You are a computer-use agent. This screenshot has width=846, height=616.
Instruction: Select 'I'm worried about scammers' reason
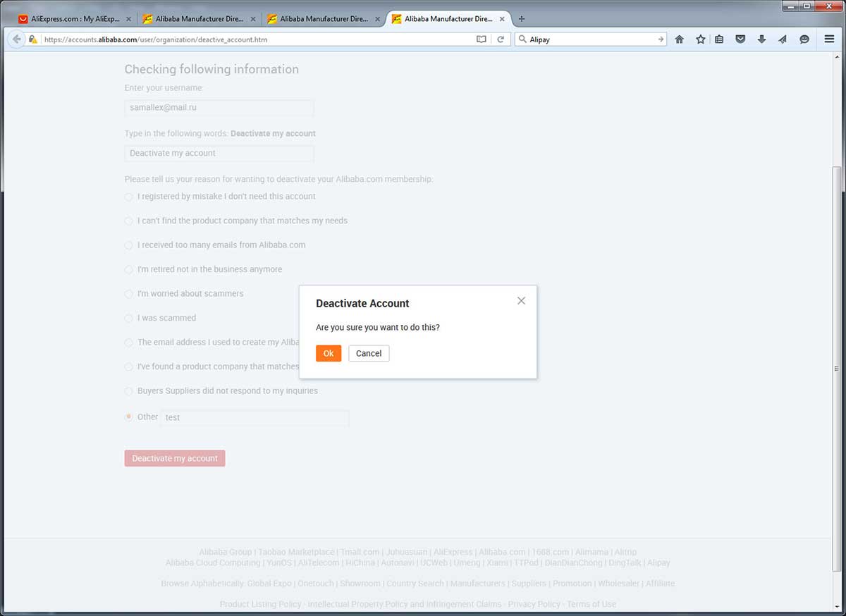click(x=128, y=294)
